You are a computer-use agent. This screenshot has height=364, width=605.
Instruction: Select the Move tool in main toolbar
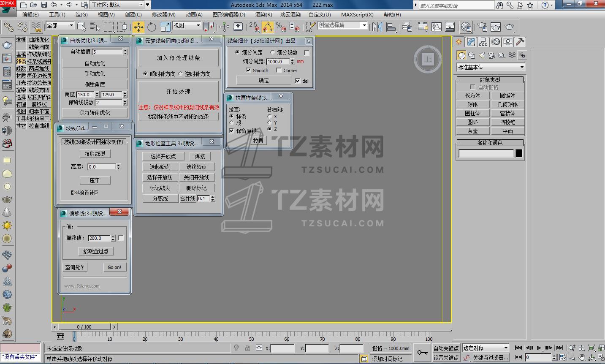[138, 27]
